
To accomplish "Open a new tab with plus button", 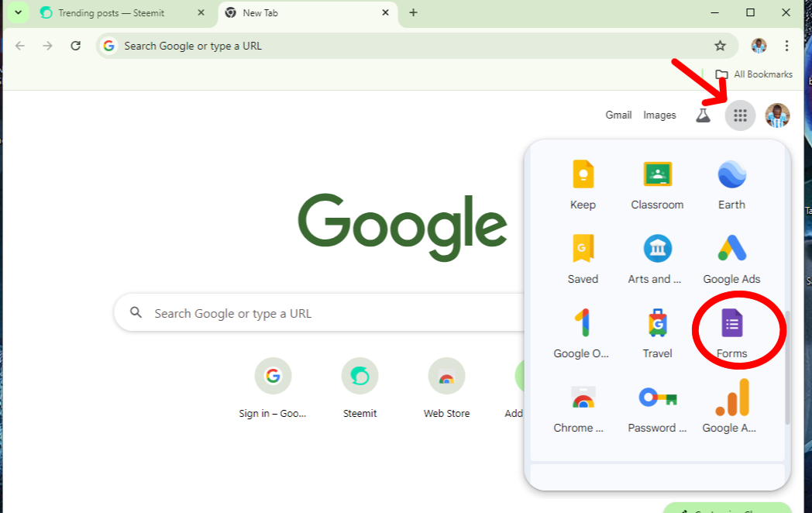I will 413,12.
